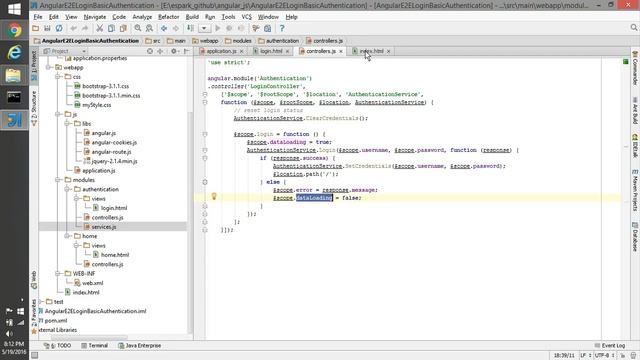Close the controllers.js tab
The image size is (640, 360).
(x=341, y=51)
